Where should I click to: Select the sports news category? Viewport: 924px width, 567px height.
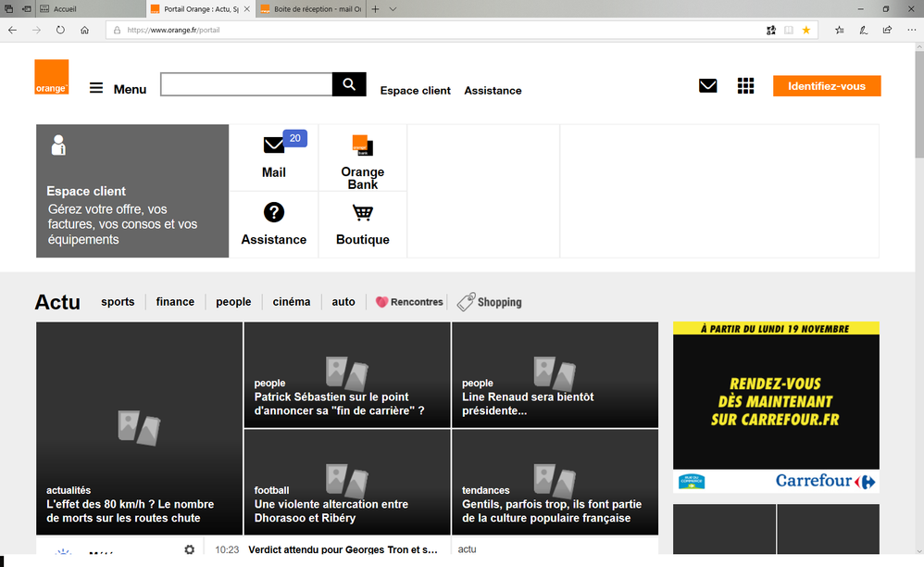(118, 302)
